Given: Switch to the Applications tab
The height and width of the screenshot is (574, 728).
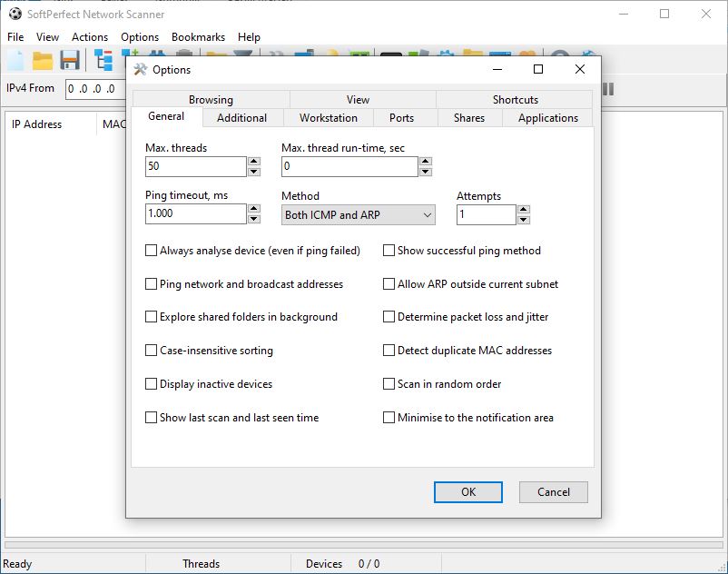Looking at the screenshot, I should [548, 118].
